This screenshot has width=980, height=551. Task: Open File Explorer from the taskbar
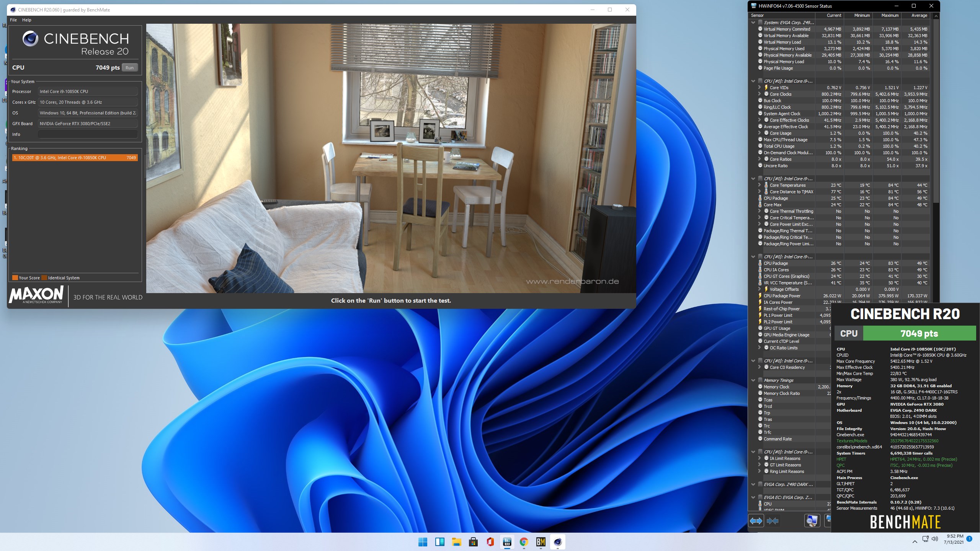(x=456, y=542)
